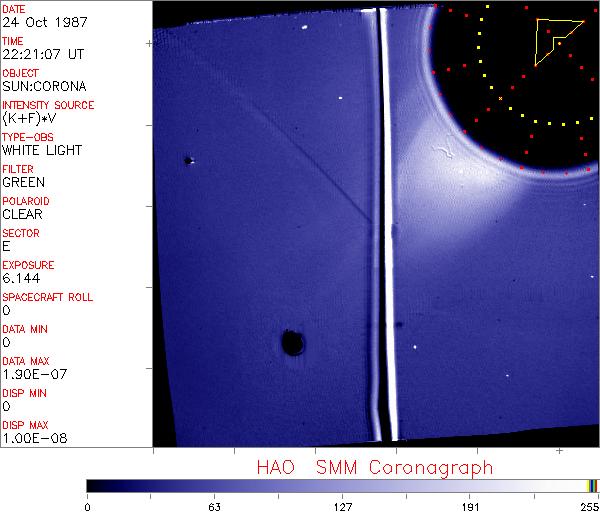Click the 127 label under the colorbar
The image size is (600, 512).
(x=342, y=506)
